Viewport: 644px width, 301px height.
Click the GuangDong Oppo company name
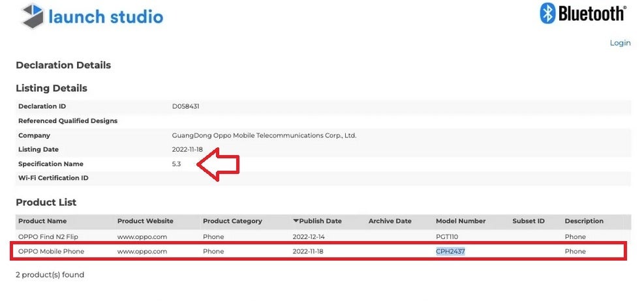264,136
